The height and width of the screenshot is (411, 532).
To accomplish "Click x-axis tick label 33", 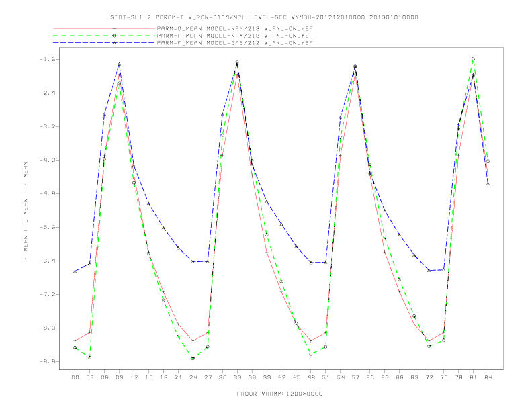I will [237, 377].
